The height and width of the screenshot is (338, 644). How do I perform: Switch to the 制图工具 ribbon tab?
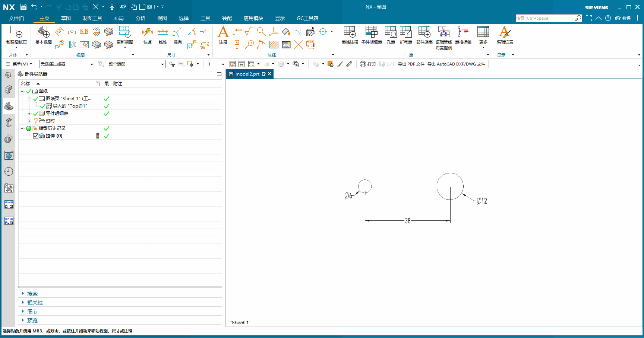pos(92,18)
